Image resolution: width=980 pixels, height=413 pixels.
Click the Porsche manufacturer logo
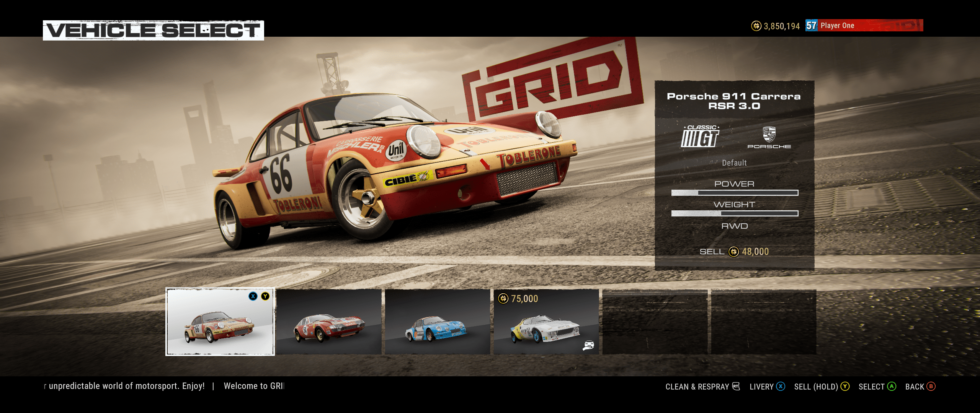(769, 137)
